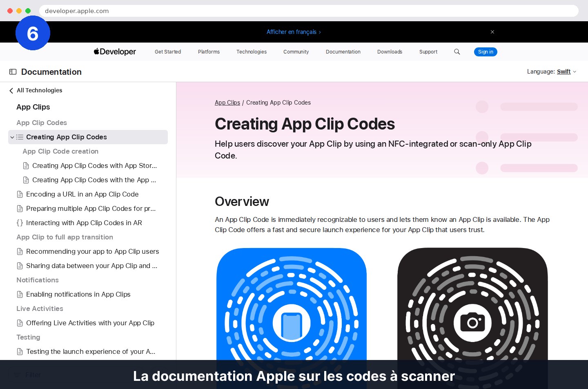588x389 pixels.
Task: Open the search magnifier icon
Action: [457, 51]
